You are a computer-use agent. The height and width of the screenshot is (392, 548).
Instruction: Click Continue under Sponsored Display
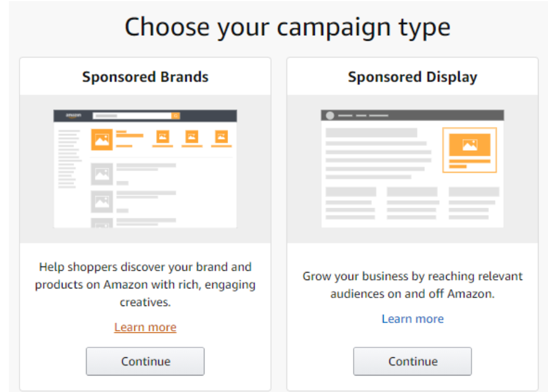coord(412,361)
